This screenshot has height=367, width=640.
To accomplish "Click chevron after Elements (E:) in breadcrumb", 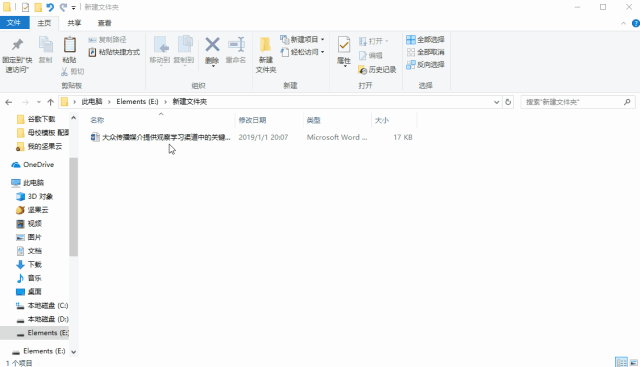I will tap(165, 102).
